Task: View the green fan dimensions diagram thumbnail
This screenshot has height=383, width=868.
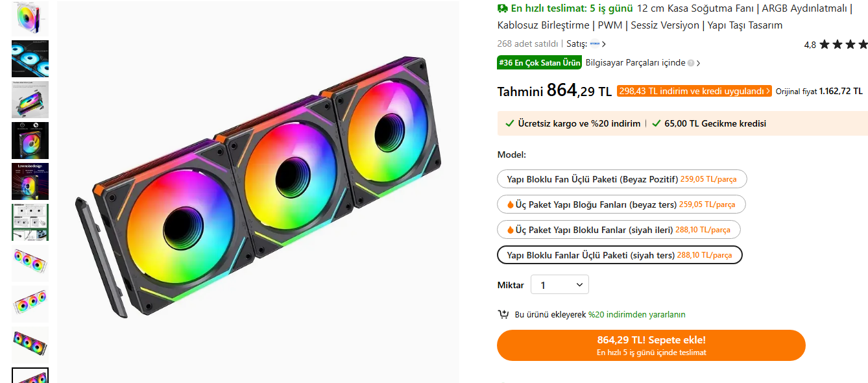Action: click(x=30, y=222)
